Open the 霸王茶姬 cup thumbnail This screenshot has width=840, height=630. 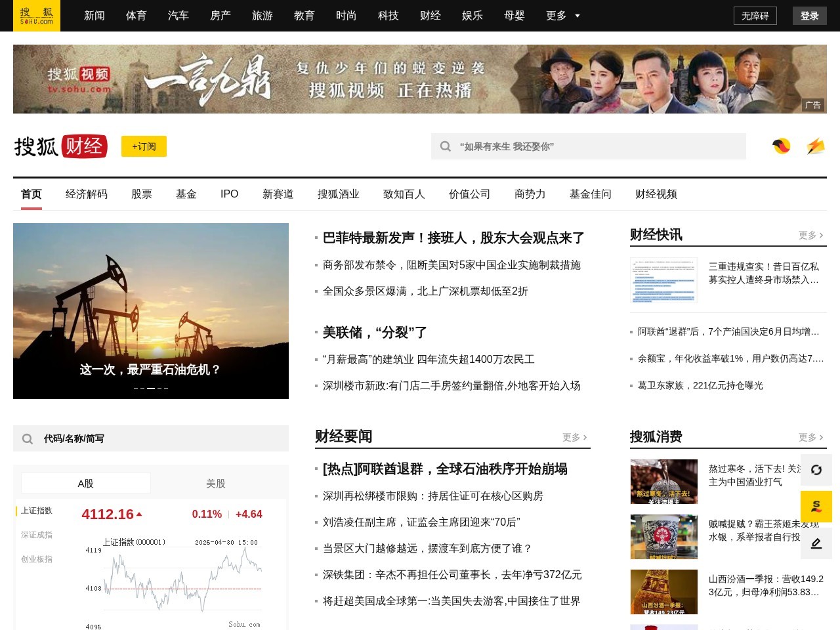click(663, 537)
